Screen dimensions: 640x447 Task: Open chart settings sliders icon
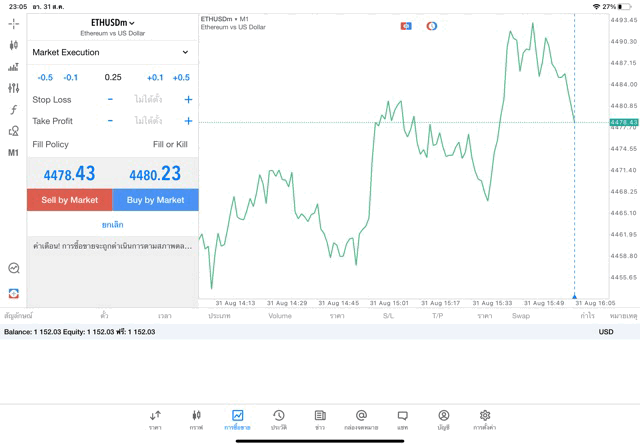tap(13, 88)
